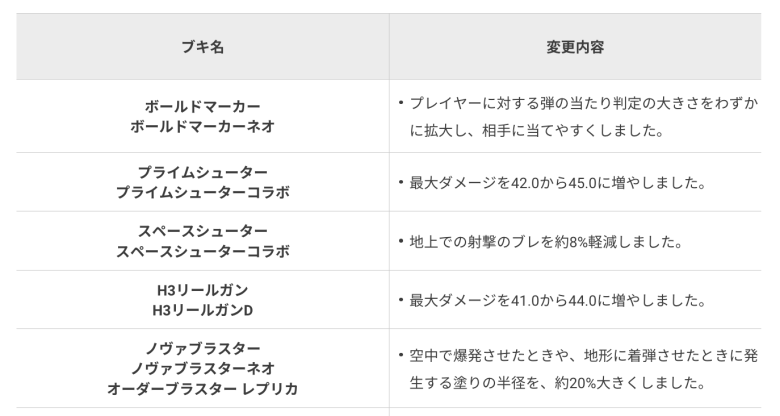Select the ボールドマーカー weapon name

pos(203,106)
